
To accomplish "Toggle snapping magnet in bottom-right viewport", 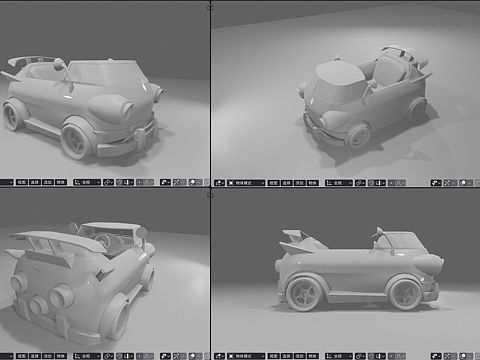I will pos(372,356).
